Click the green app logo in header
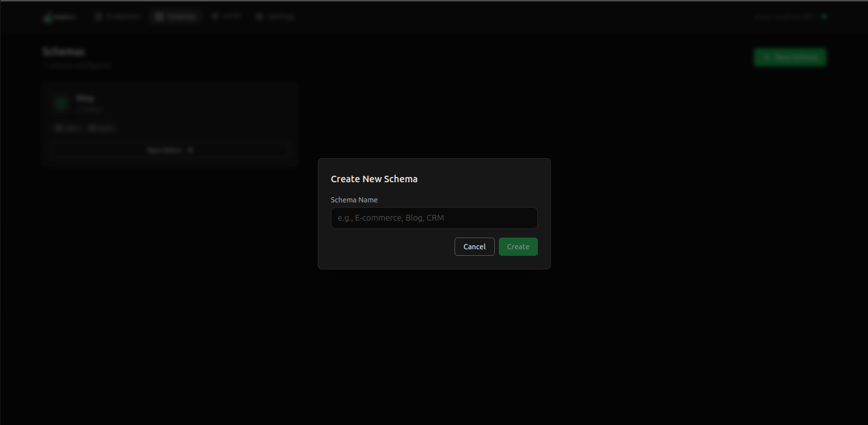Viewport: 868px width, 425px height. pos(48,17)
